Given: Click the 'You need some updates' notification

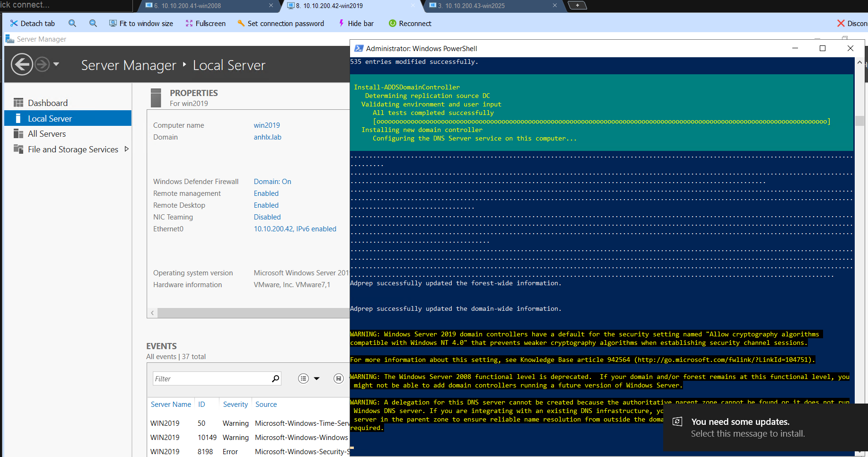Looking at the screenshot, I should pyautogui.click(x=765, y=428).
